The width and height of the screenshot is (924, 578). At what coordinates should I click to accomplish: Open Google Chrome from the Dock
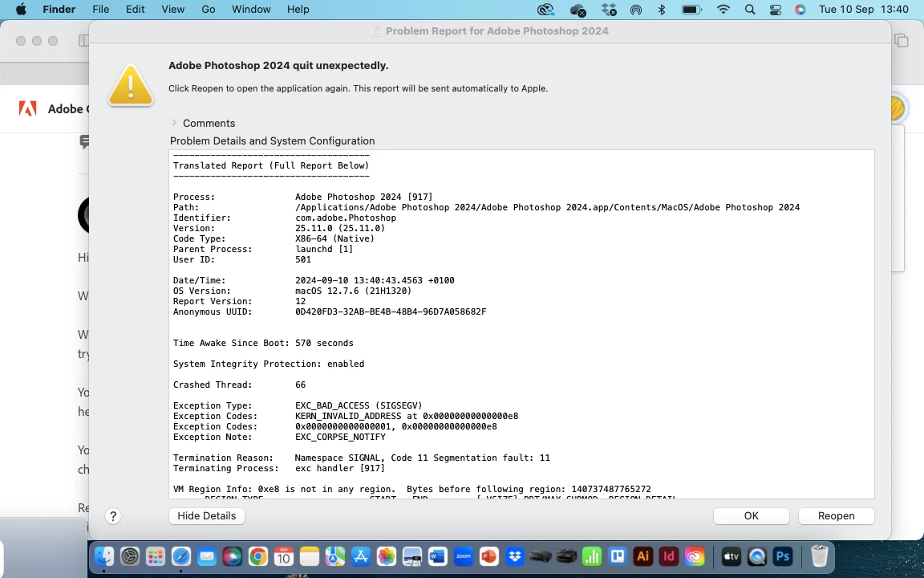point(258,556)
